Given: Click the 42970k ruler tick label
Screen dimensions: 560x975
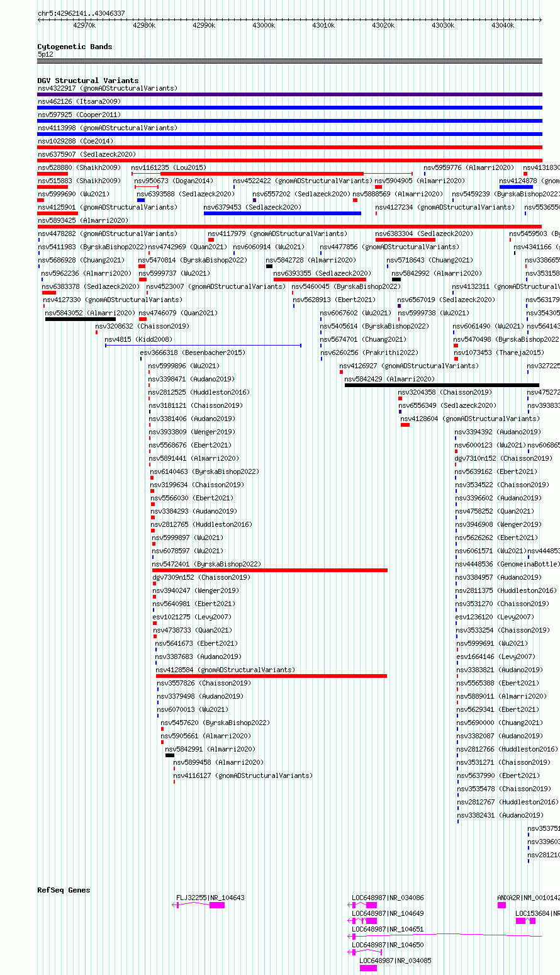Looking at the screenshot, I should point(84,25).
